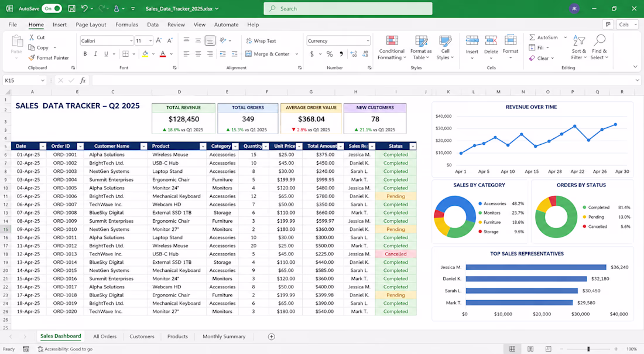Click Decrease Decimal icon
This screenshot has width=644, height=354.
365,54
